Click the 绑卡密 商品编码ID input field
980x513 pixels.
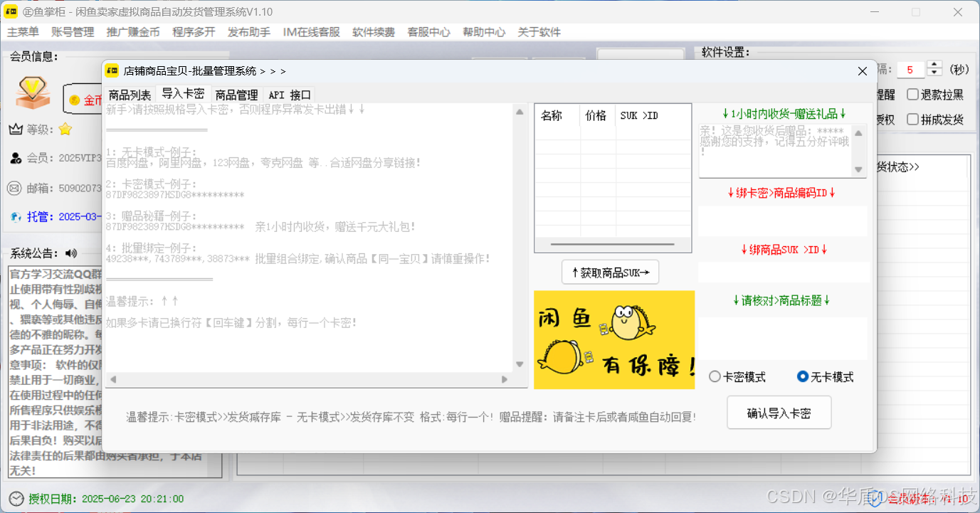783,221
